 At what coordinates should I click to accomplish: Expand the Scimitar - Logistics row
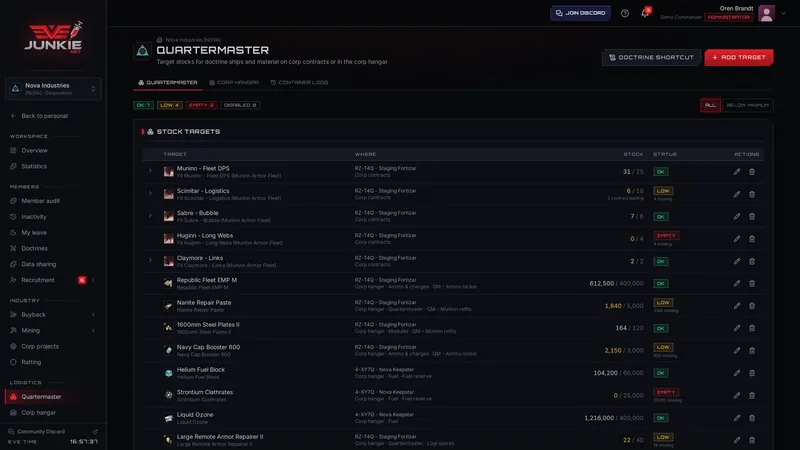coord(150,193)
